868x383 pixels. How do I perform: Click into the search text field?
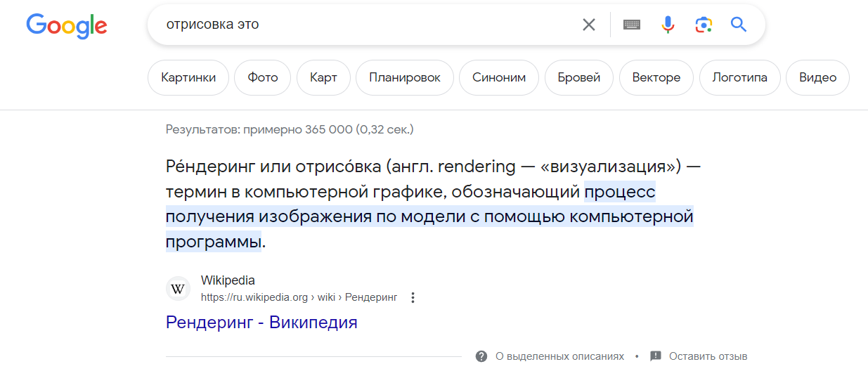[x=365, y=25]
